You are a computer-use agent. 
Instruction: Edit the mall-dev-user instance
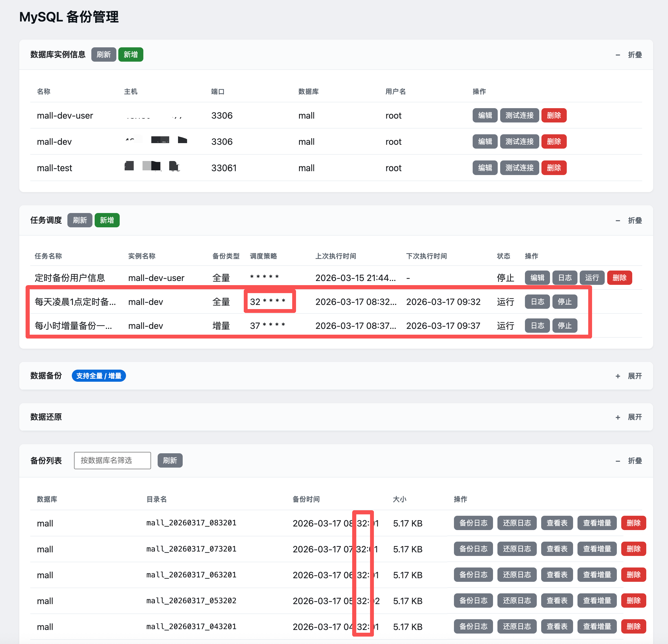(485, 115)
